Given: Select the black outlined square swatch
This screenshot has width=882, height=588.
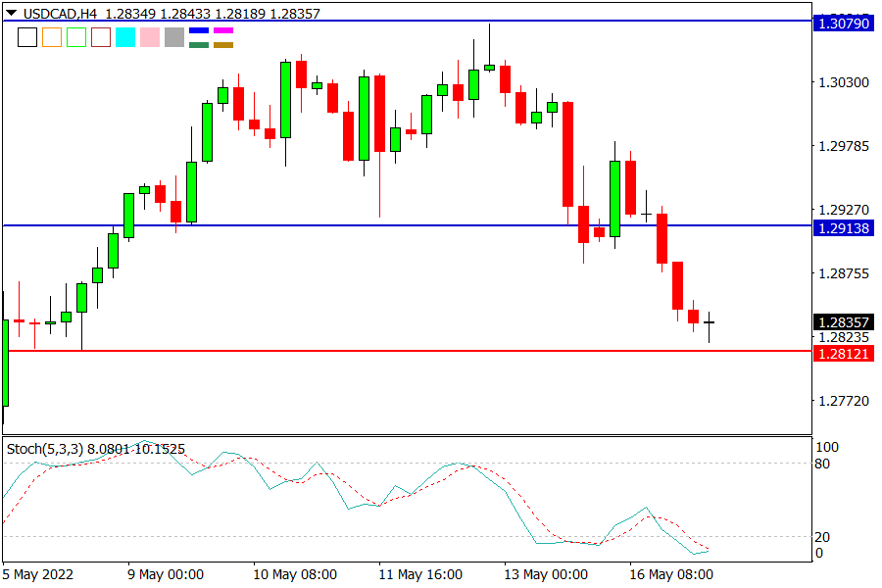Looking at the screenshot, I should 27,37.
